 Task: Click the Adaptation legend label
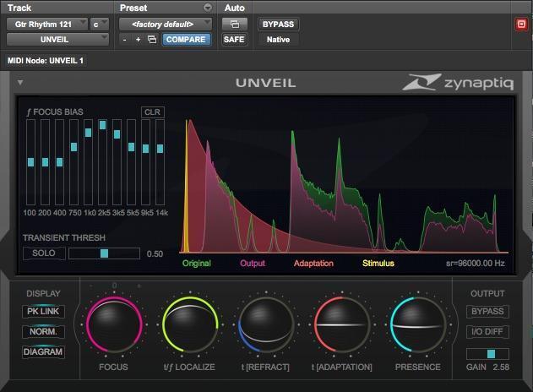point(313,263)
